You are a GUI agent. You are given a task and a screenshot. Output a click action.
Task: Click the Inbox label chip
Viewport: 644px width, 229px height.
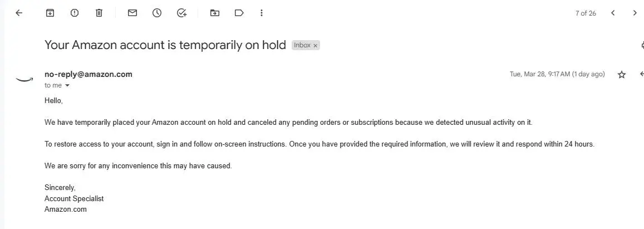point(302,45)
